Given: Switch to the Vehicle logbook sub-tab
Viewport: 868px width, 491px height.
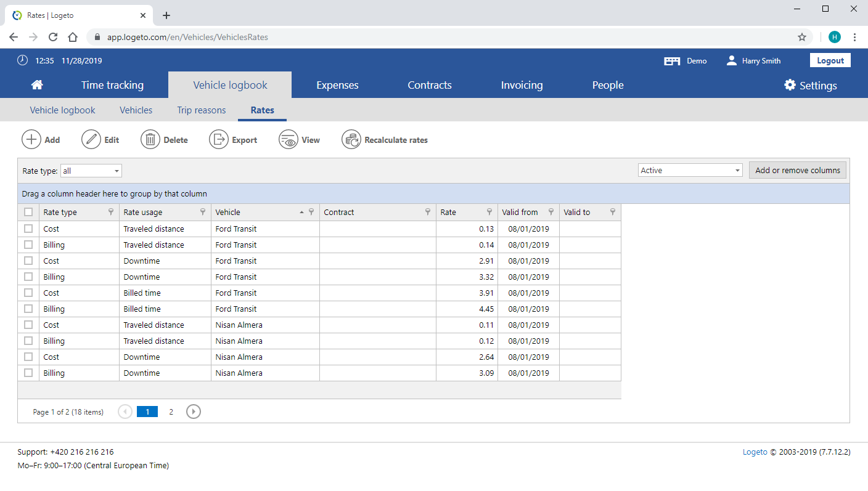Looking at the screenshot, I should 63,110.
